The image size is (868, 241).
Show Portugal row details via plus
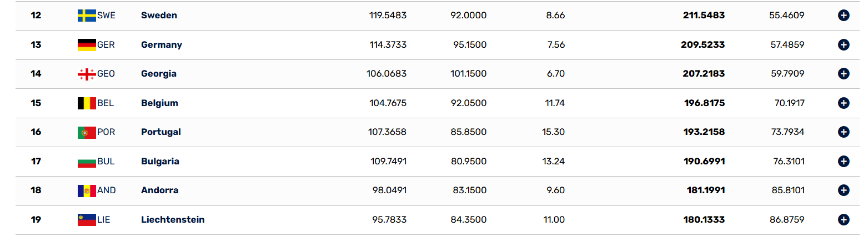(x=844, y=132)
